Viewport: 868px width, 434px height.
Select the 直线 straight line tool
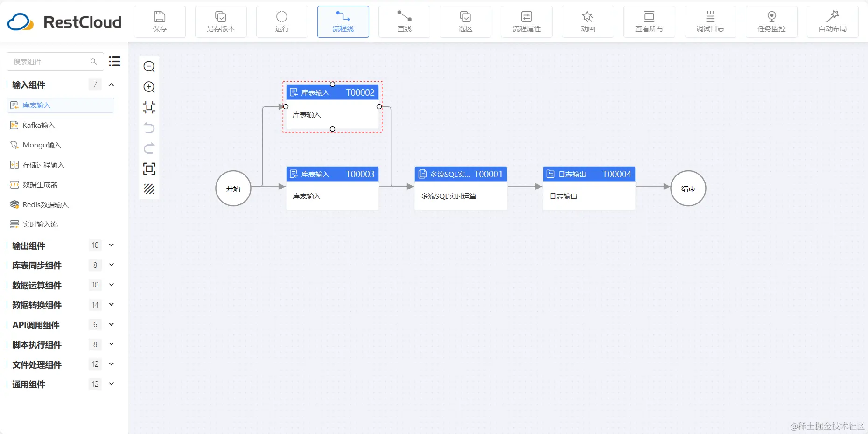click(x=404, y=21)
